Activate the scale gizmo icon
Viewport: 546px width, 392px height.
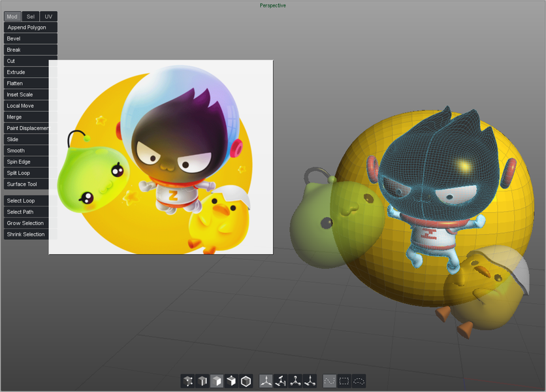(x=295, y=381)
